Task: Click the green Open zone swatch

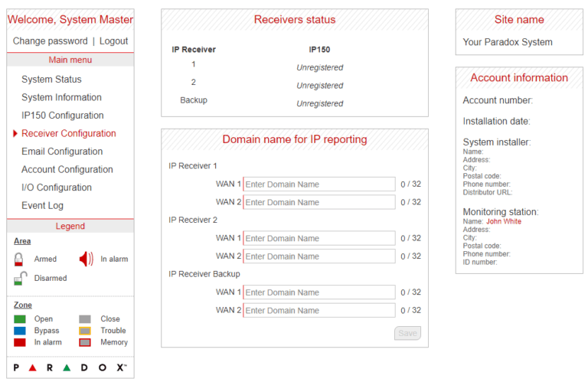Action: [20, 319]
